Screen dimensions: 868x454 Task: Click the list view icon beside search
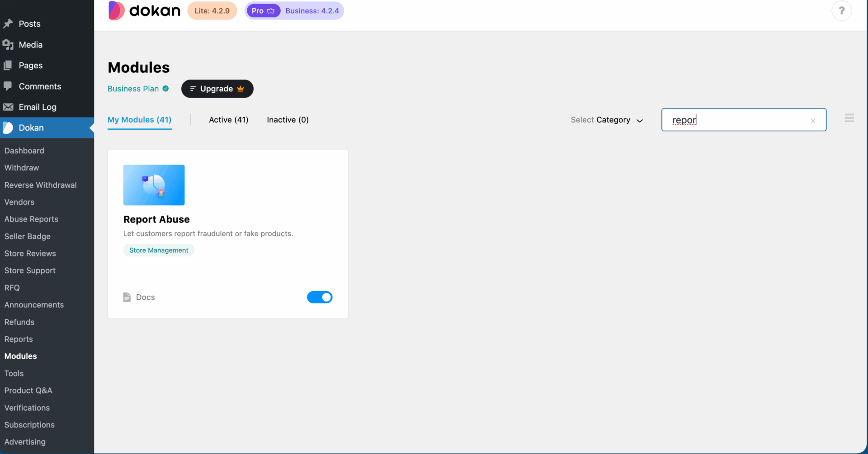pos(849,117)
